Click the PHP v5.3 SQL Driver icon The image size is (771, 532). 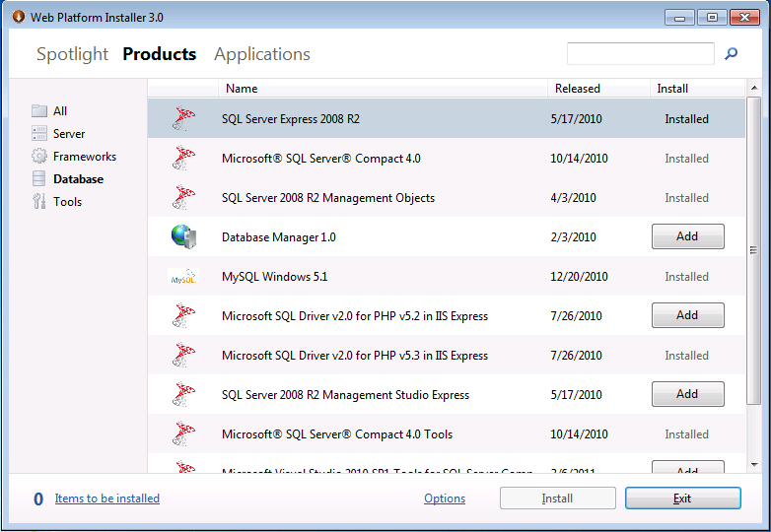(x=183, y=355)
